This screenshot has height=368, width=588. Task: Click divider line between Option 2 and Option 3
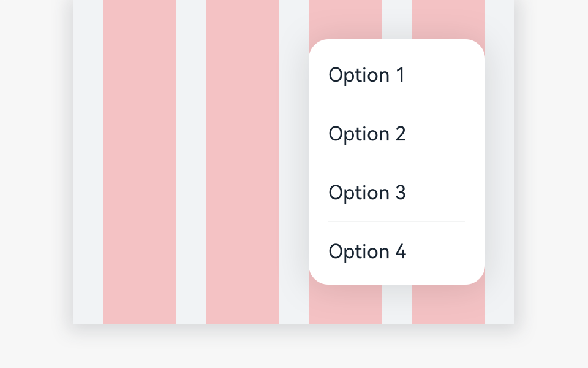[396, 163]
